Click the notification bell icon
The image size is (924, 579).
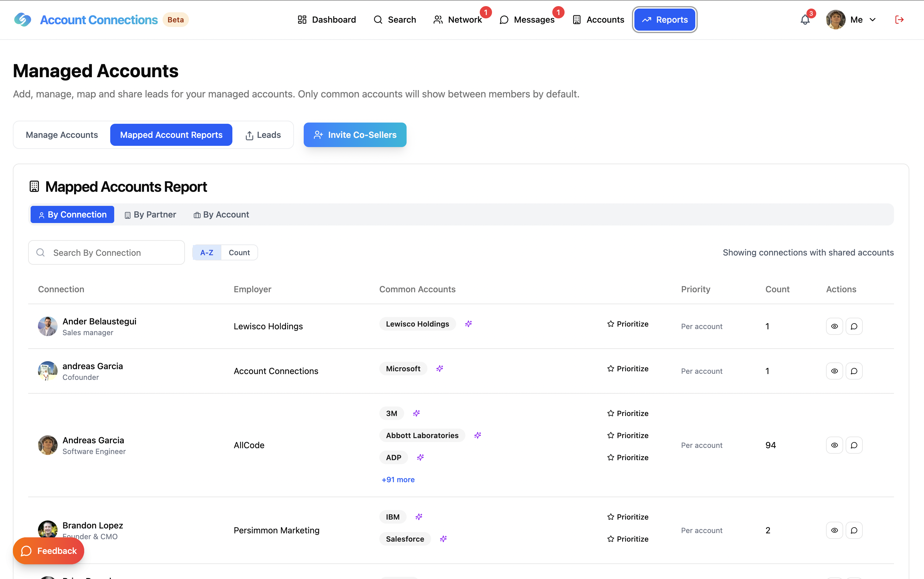click(x=805, y=20)
